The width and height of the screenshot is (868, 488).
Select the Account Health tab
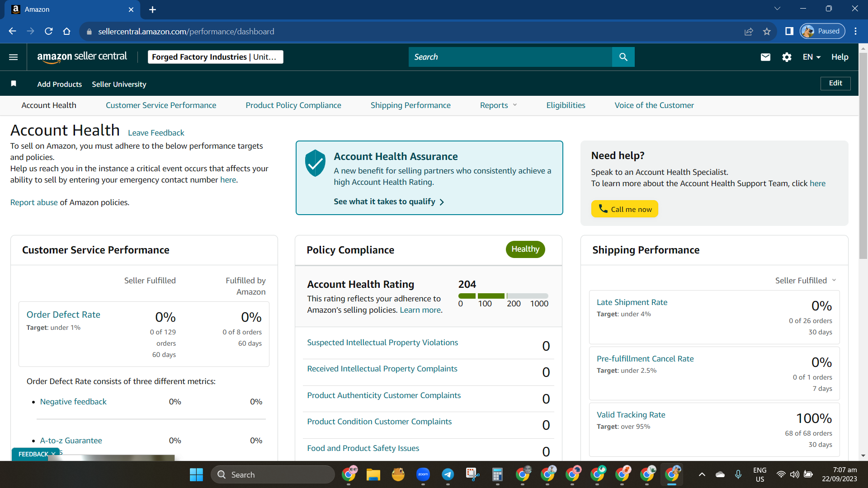click(49, 105)
